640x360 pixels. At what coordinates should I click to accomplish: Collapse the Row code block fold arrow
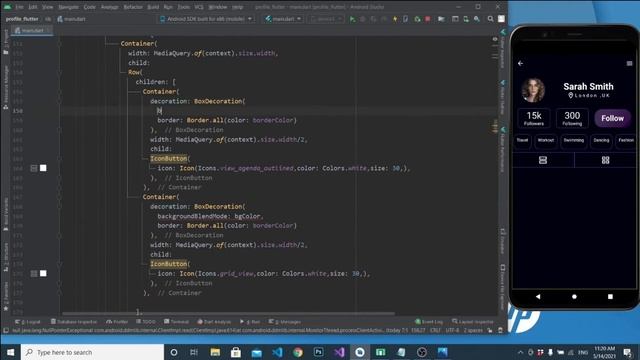(60, 72)
